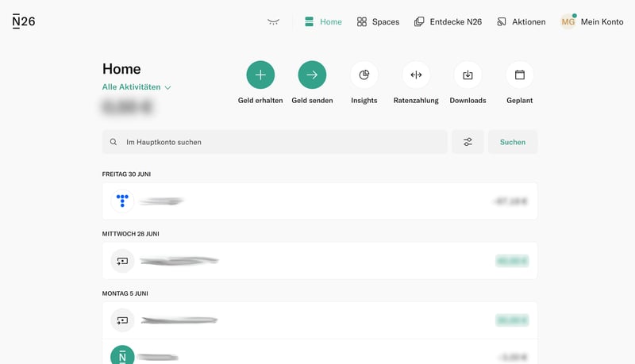Viewport: 635px width, 364px height.
Task: Expand the Alle Aktivitäten dropdown
Action: pyautogui.click(x=137, y=87)
